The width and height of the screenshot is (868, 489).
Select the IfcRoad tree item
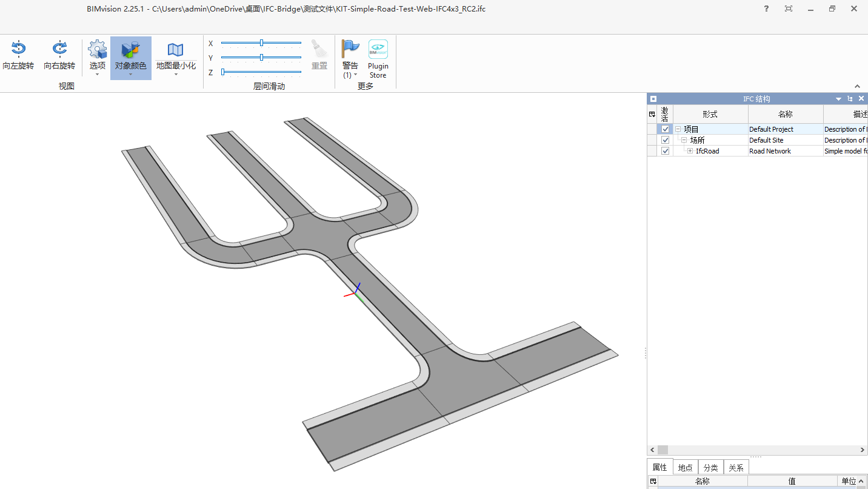[707, 151]
